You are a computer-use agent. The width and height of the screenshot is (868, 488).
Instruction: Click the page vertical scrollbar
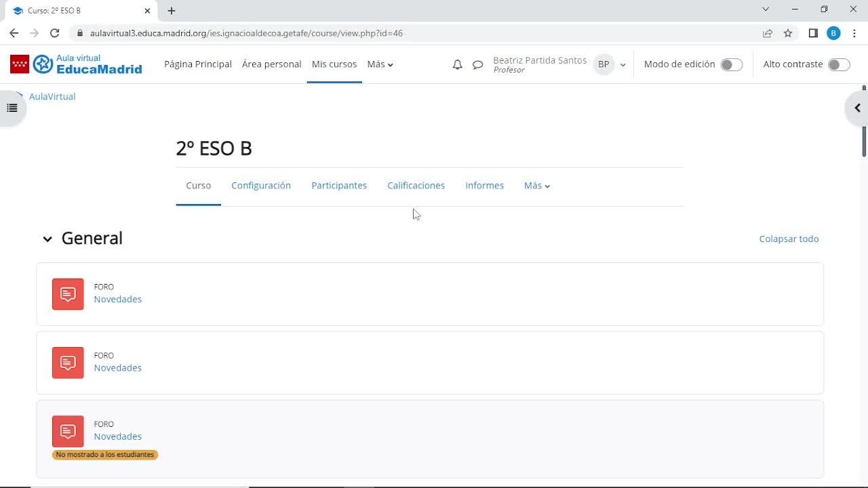pyautogui.click(x=864, y=122)
